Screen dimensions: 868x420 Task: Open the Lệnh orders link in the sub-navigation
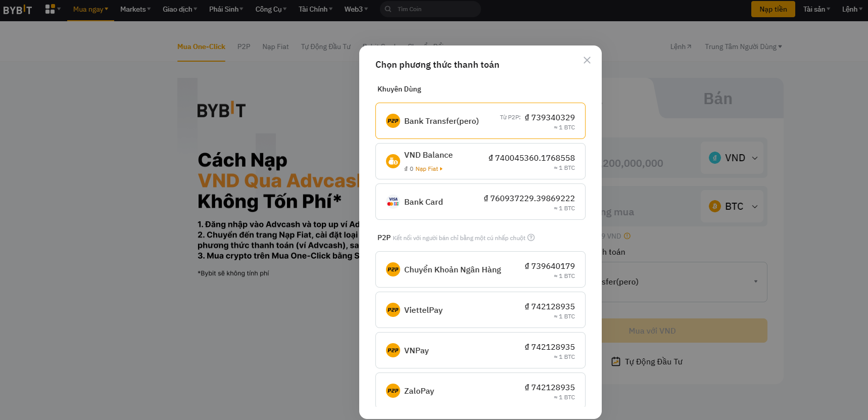pyautogui.click(x=681, y=46)
